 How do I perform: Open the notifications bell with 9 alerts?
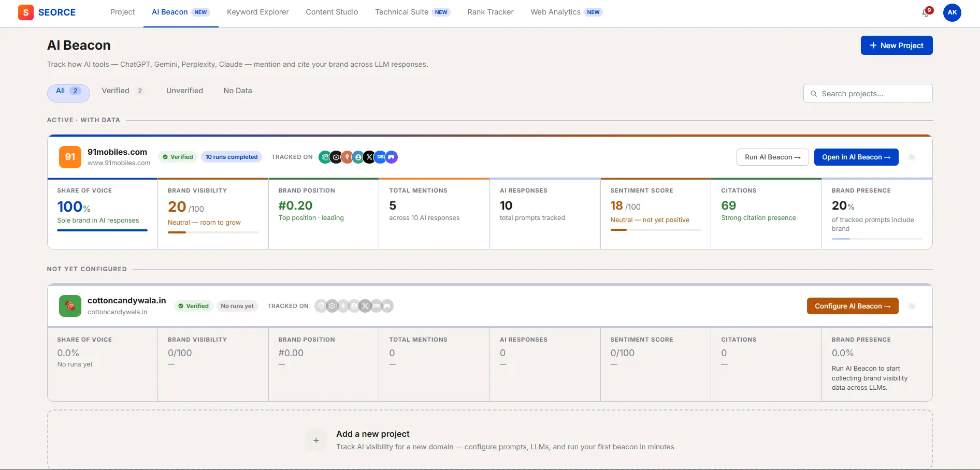[x=927, y=12]
